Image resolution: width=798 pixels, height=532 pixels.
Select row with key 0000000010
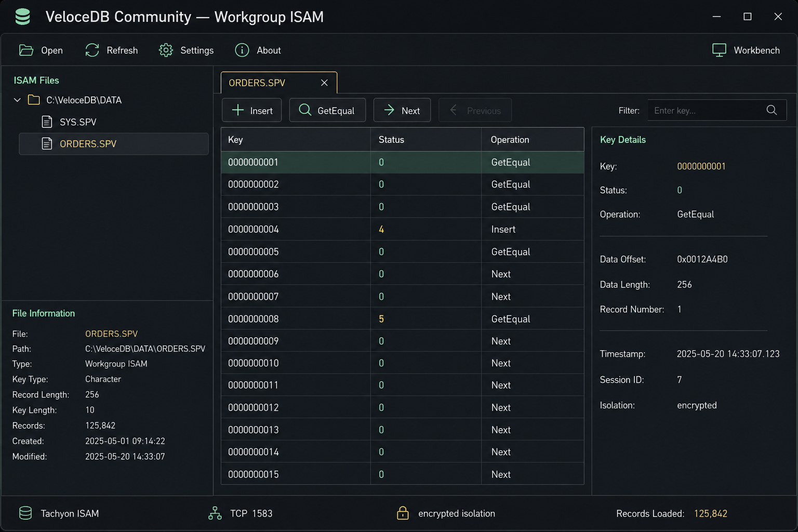(x=403, y=363)
